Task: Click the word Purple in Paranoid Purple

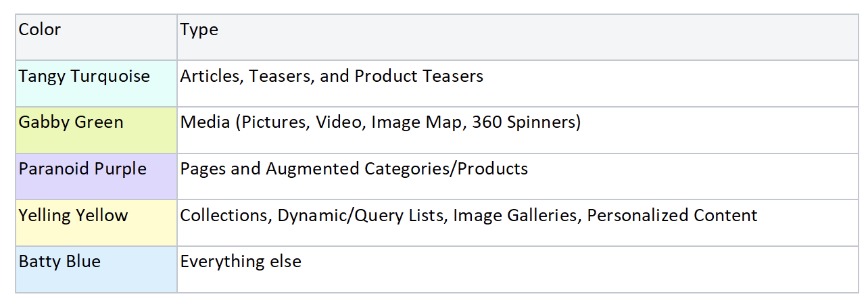Action: pyautogui.click(x=120, y=169)
